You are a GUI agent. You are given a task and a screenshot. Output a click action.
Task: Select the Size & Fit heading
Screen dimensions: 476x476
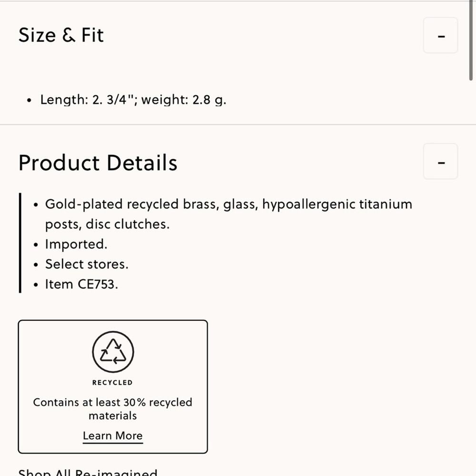[61, 35]
